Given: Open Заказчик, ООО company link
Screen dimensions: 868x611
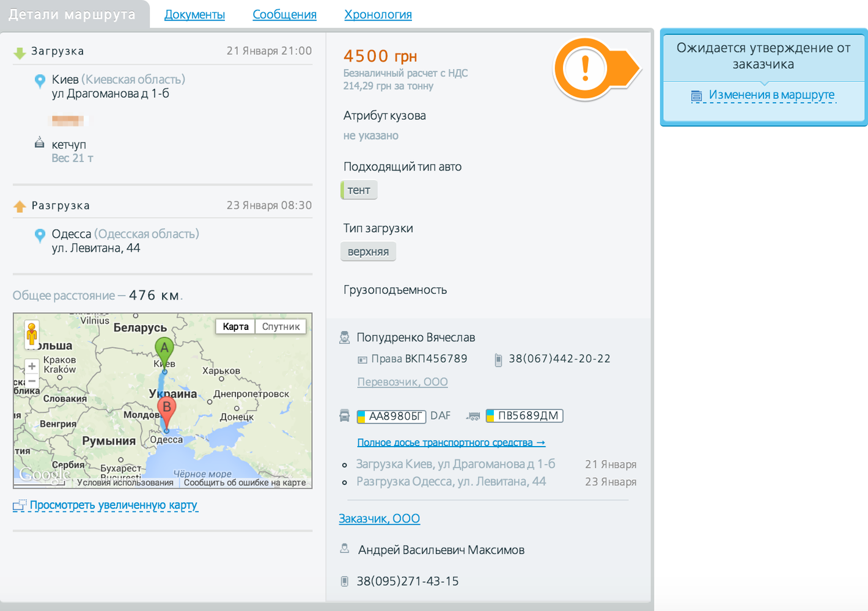Looking at the screenshot, I should point(380,519).
